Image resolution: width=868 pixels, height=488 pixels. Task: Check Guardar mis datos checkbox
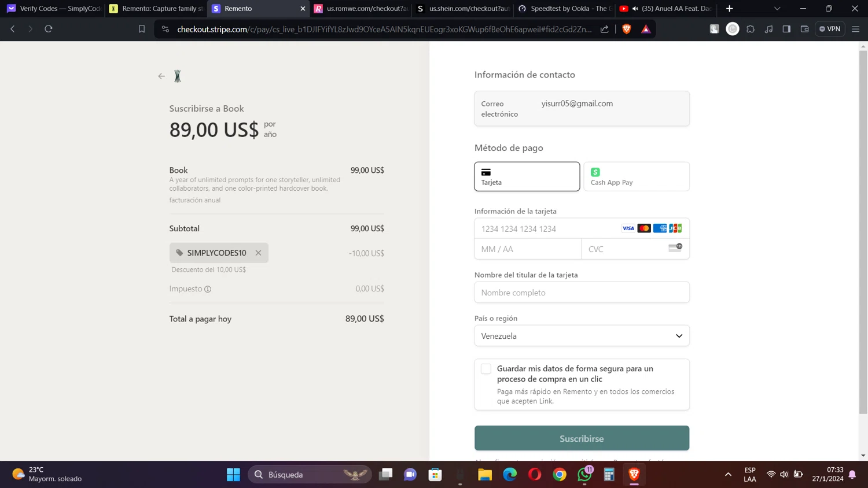[x=486, y=369]
